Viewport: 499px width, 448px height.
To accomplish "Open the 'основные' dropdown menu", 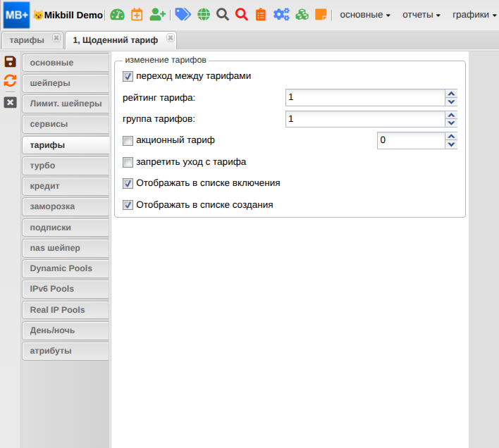I will point(365,15).
